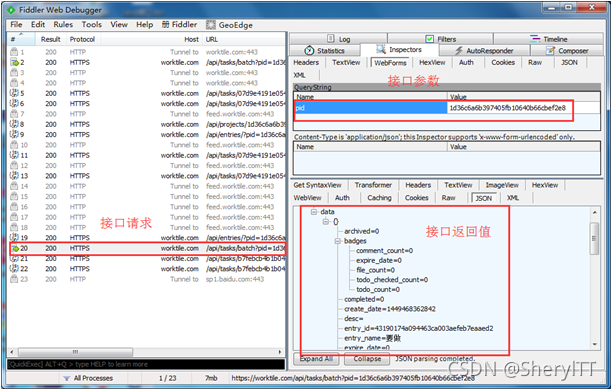The image size is (612, 390).
Task: Click the JSON icon of session 11
Action: click(14, 155)
